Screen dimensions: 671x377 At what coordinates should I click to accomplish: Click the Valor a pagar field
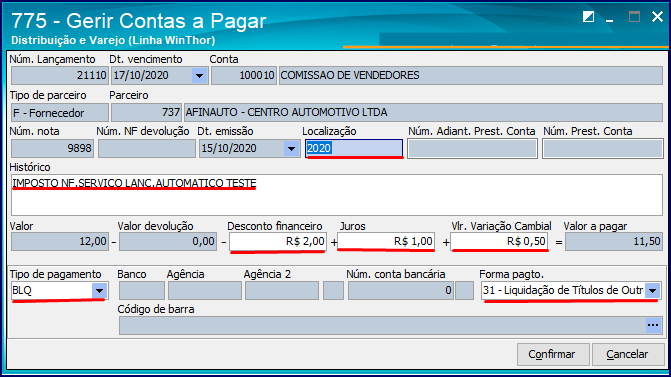pyautogui.click(x=614, y=241)
